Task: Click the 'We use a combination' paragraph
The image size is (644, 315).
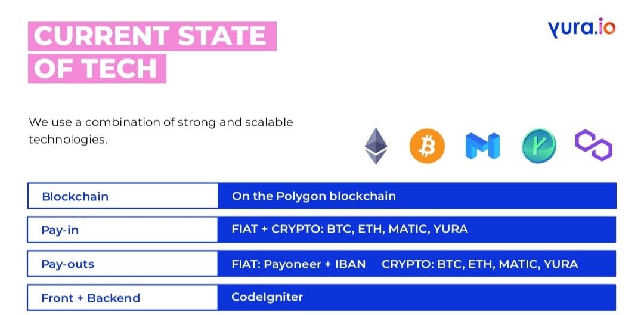Action: (x=160, y=131)
